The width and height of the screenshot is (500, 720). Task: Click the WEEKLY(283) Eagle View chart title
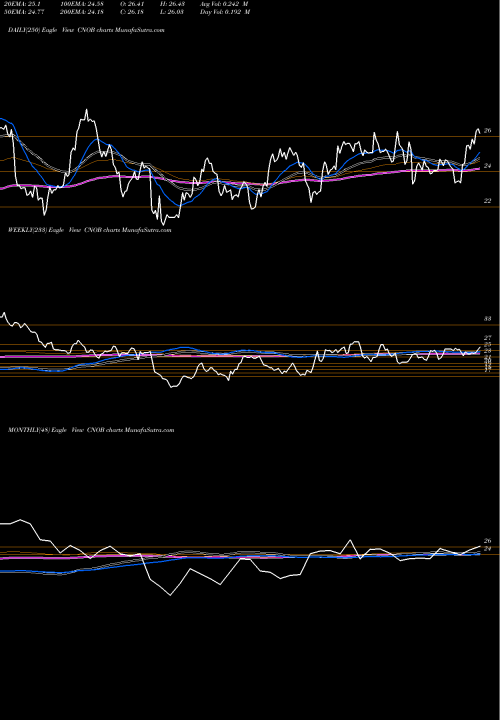(90, 230)
